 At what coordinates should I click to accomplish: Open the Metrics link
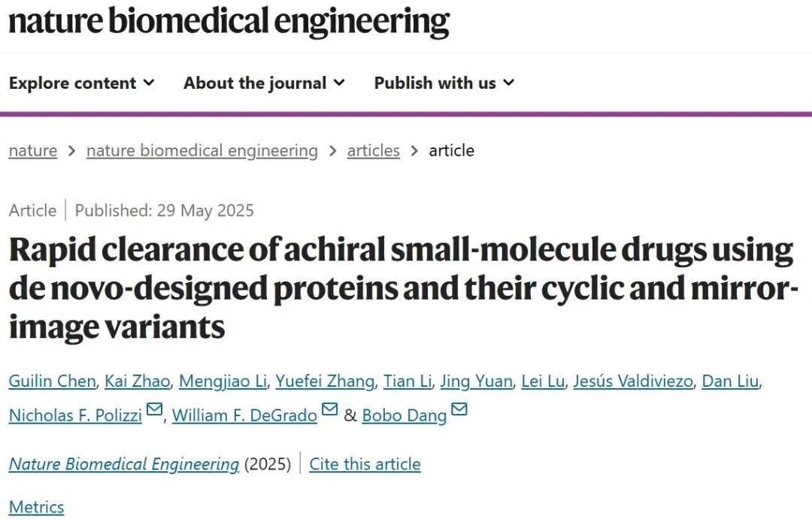click(x=36, y=507)
